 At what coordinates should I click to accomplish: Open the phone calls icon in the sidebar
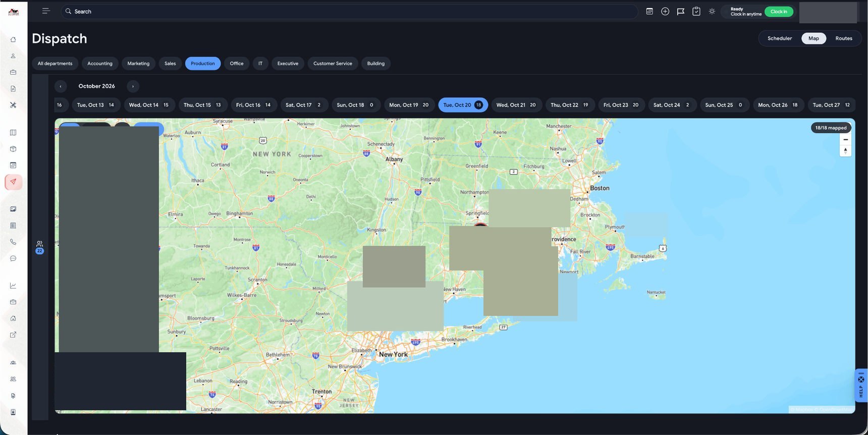tap(13, 242)
